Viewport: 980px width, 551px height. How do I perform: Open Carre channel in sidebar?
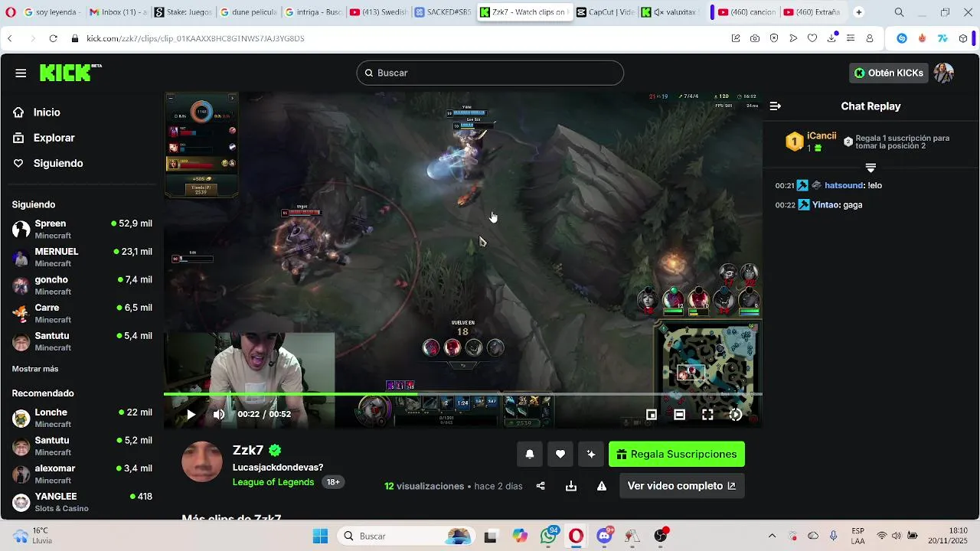[x=82, y=313]
